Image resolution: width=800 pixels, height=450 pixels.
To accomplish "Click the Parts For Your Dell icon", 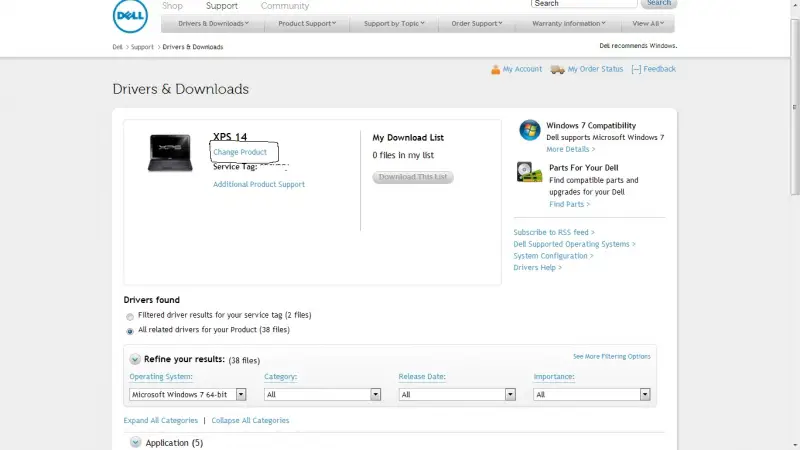I will pyautogui.click(x=529, y=172).
